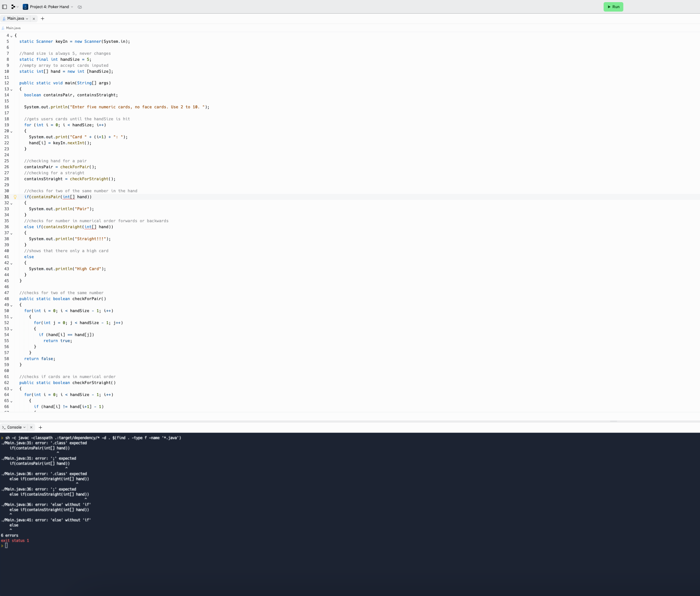The image size is (700, 596).
Task: Click the 'Enter five numeric cards' println line
Action: pyautogui.click(x=117, y=107)
